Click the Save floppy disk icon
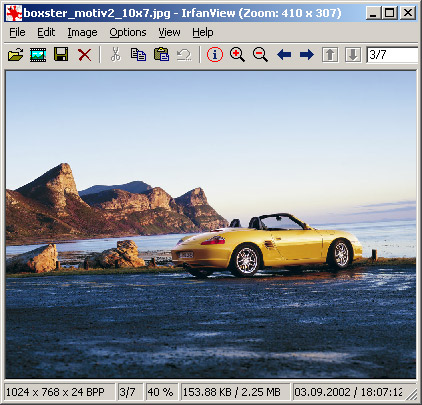The height and width of the screenshot is (405, 422). click(x=61, y=54)
